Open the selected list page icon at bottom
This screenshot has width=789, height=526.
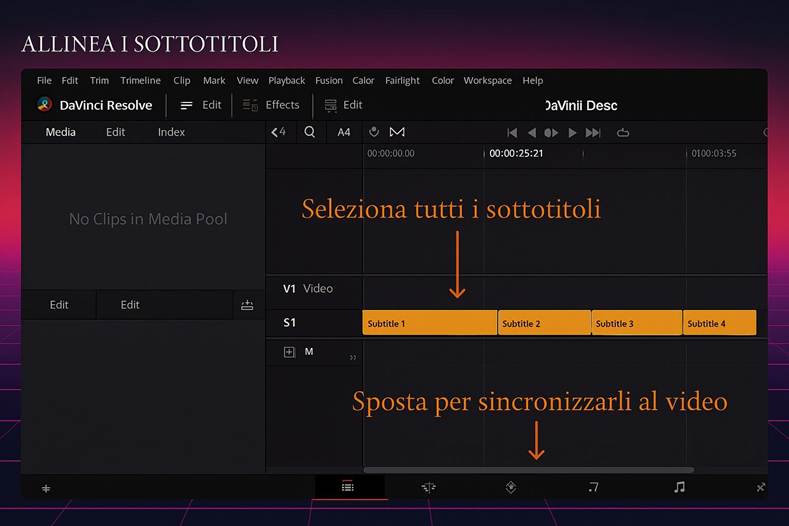(x=348, y=487)
